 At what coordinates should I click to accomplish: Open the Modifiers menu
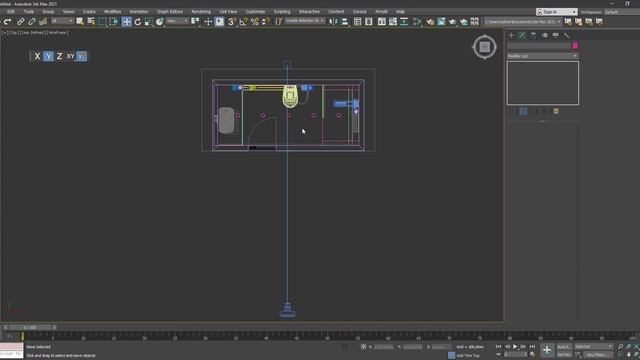[x=112, y=11]
